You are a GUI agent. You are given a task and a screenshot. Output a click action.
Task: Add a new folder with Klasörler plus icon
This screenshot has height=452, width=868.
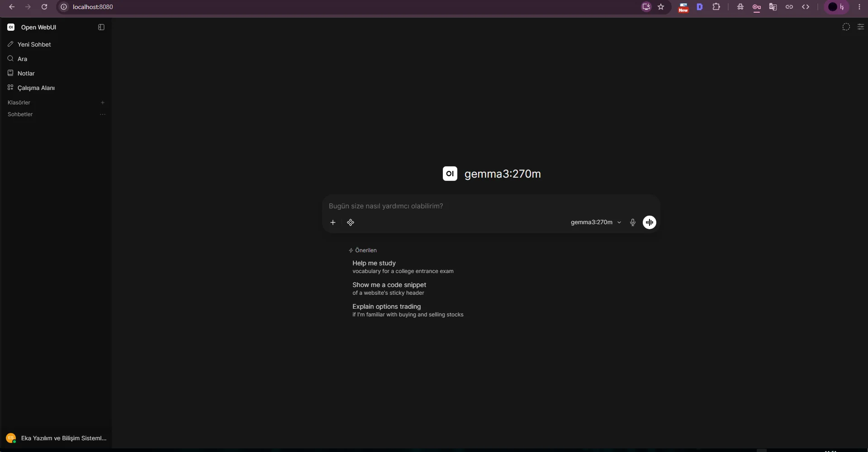(x=103, y=103)
